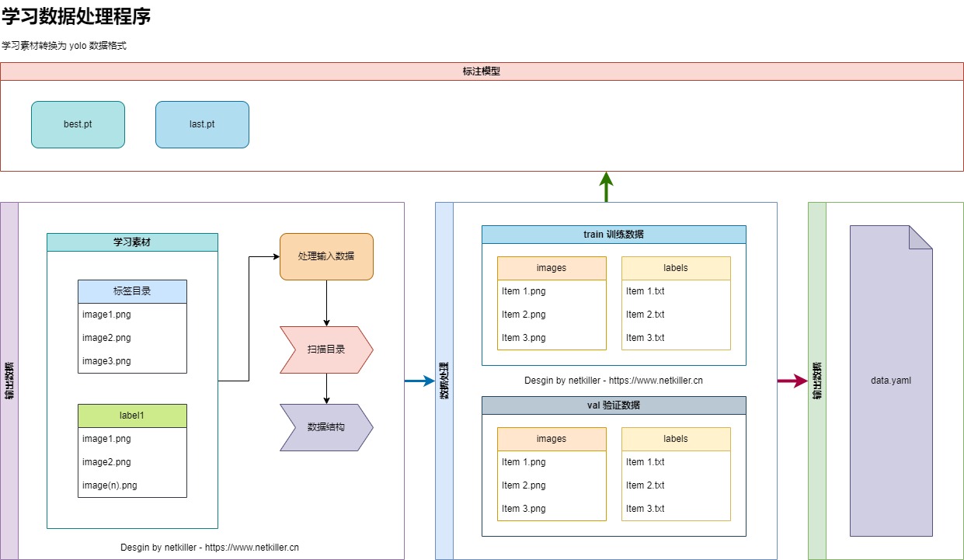Click the 数据处理 vertical blue sidebar

[x=444, y=381]
